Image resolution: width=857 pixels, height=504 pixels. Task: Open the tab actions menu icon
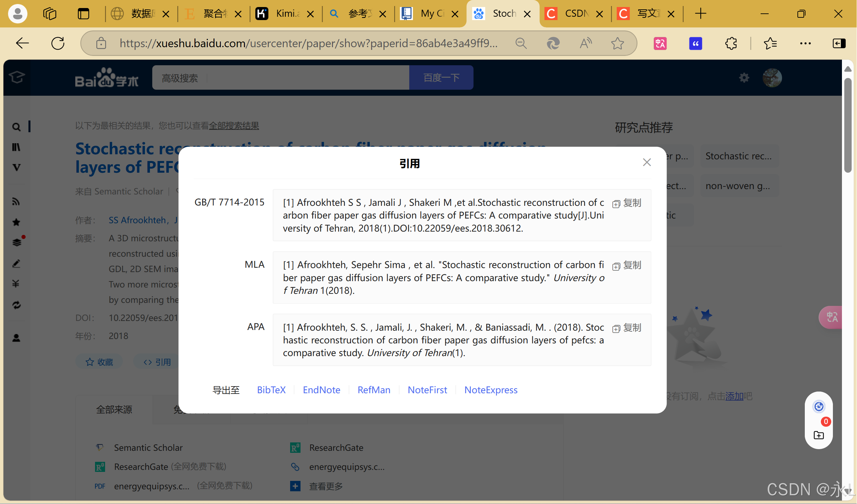[83, 14]
